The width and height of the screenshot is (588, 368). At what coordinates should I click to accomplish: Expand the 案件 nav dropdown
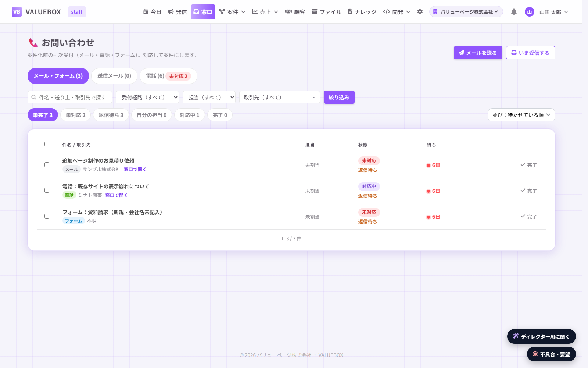[x=232, y=12]
